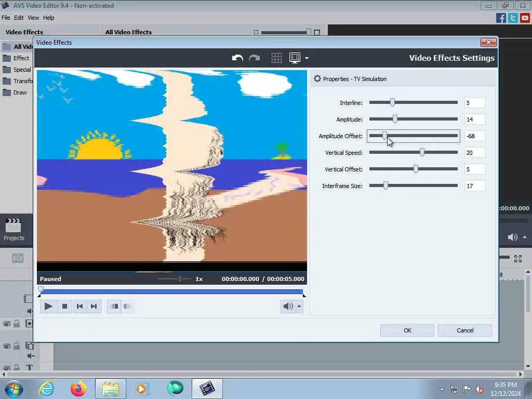Open the Projects tab
The height and width of the screenshot is (399, 532).
pyautogui.click(x=14, y=230)
